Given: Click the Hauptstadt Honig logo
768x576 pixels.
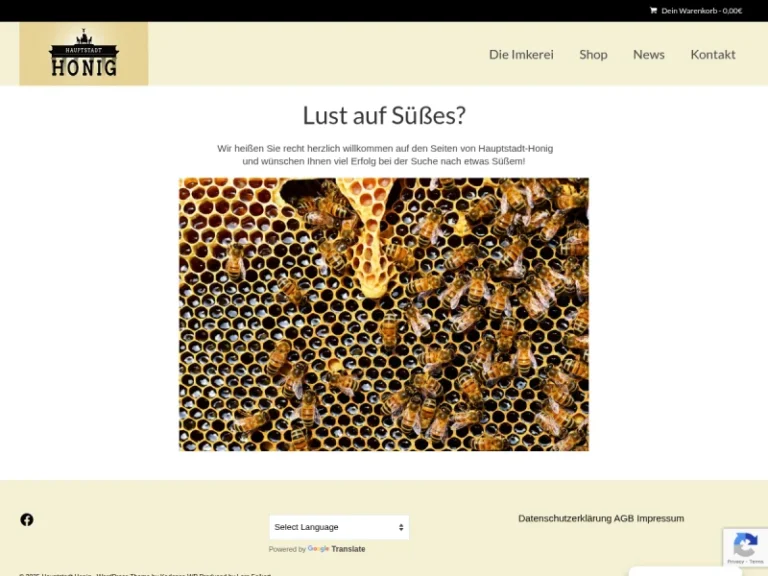Looking at the screenshot, I should (84, 54).
